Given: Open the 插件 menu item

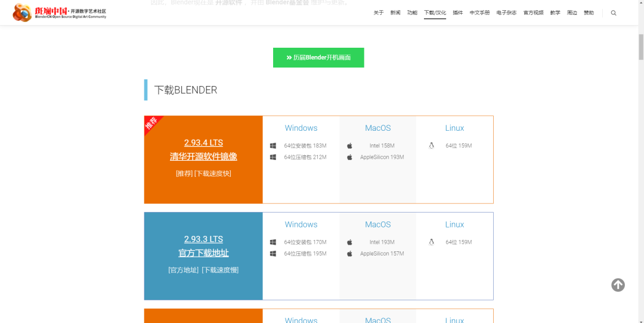Looking at the screenshot, I should pyautogui.click(x=457, y=13).
